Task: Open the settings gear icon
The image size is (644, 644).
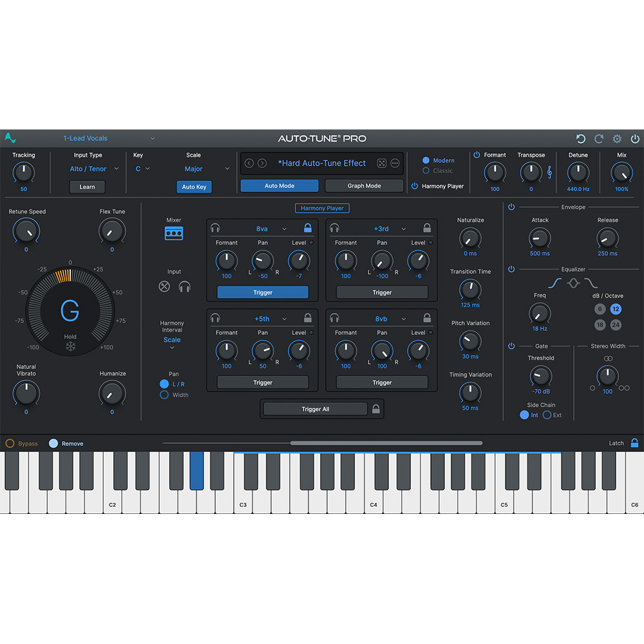Action: coord(617,139)
